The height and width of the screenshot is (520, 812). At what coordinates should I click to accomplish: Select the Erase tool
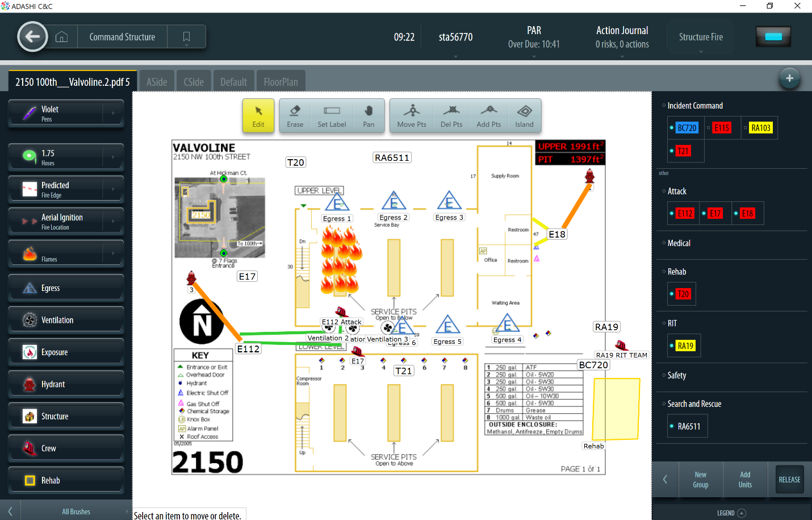(x=295, y=116)
